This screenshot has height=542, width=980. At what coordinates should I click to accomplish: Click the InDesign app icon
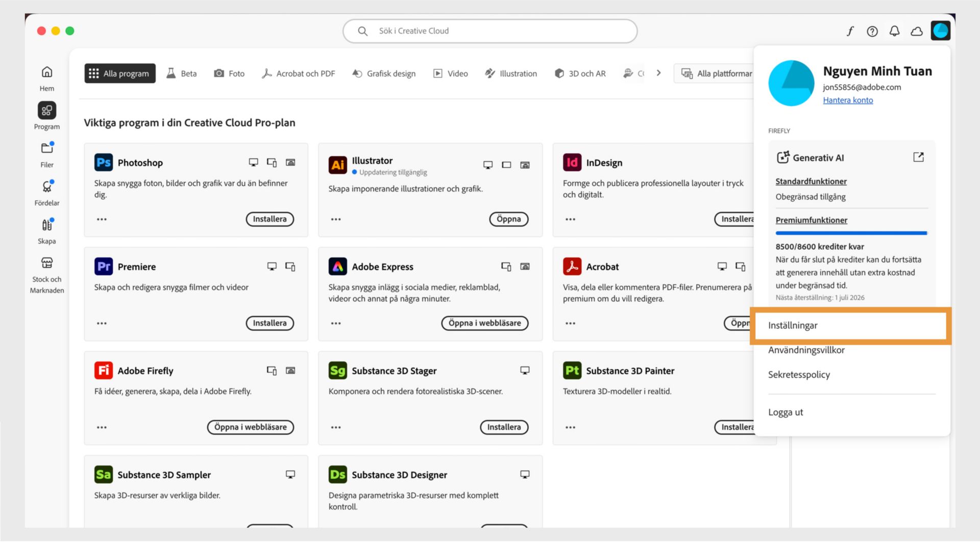click(x=572, y=162)
